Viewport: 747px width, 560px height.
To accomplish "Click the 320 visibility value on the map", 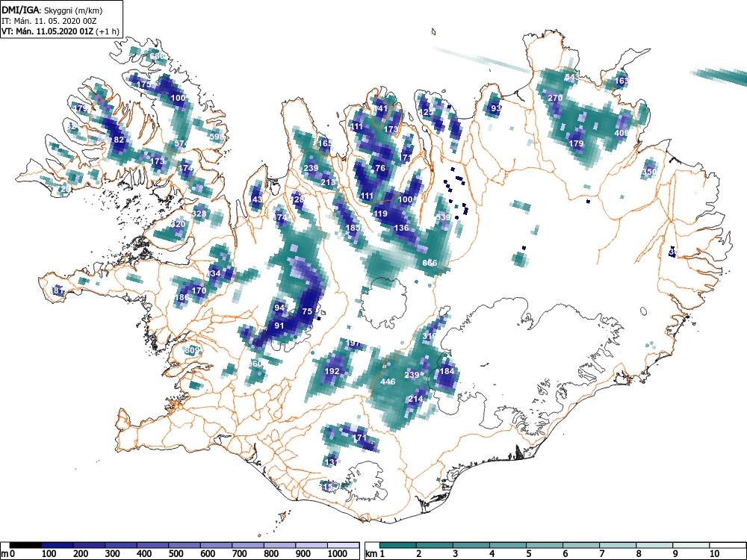I will (x=178, y=224).
